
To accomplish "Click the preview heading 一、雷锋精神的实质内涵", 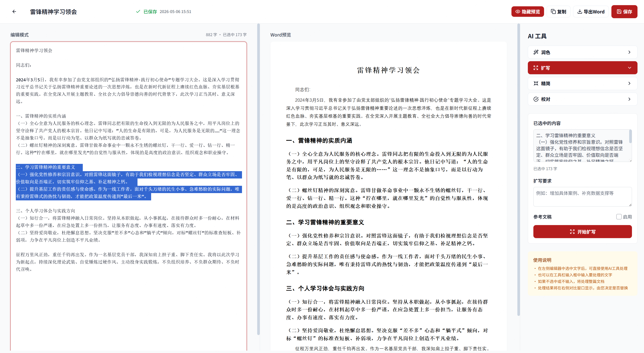I will pyautogui.click(x=319, y=141).
